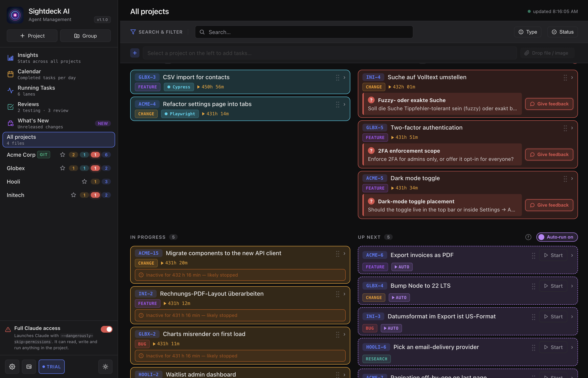
Task: Toggle AUTO tag on INI-3
Action: (391, 328)
